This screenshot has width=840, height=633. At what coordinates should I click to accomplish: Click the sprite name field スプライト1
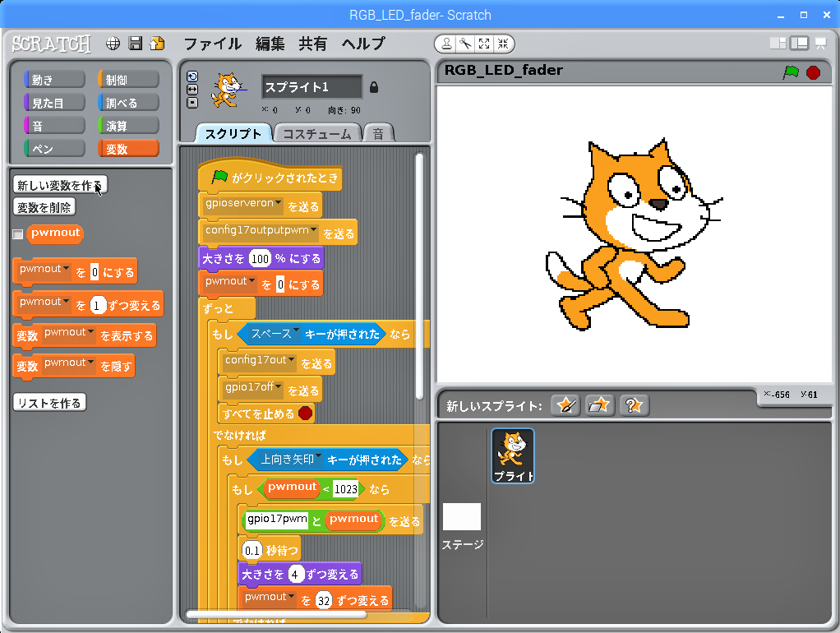pos(312,87)
